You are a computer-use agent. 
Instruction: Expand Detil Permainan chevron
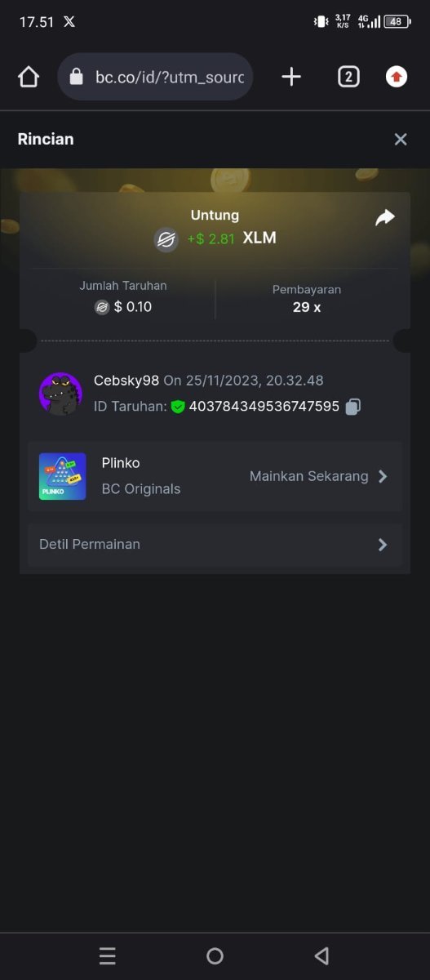[x=383, y=545]
